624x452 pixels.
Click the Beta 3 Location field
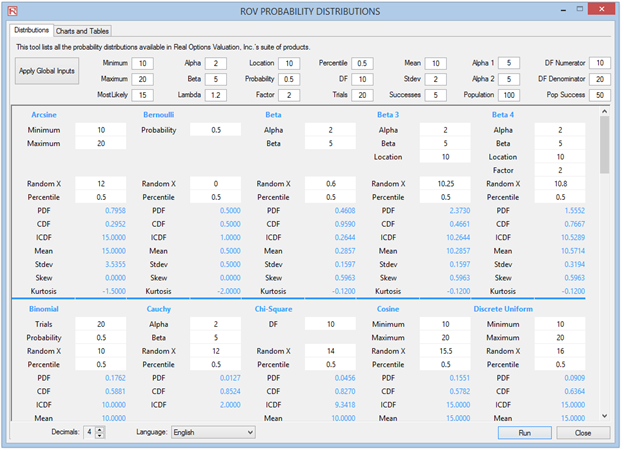tap(445, 157)
